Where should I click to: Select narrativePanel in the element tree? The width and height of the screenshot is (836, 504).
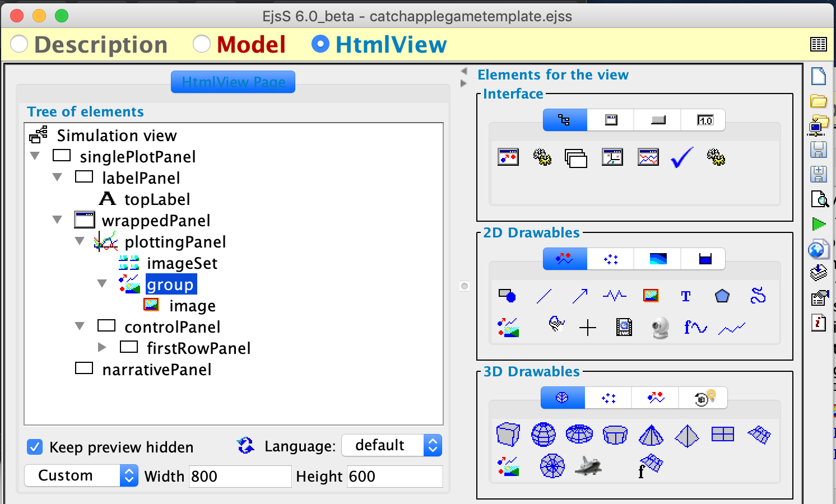(157, 370)
